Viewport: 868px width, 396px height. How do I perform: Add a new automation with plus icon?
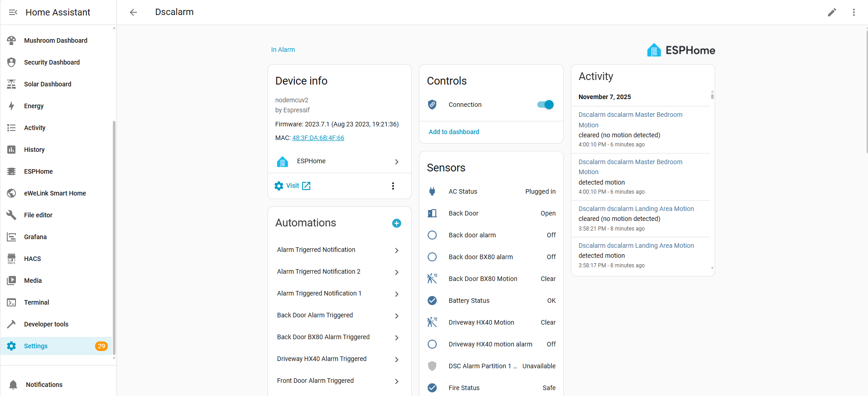396,223
